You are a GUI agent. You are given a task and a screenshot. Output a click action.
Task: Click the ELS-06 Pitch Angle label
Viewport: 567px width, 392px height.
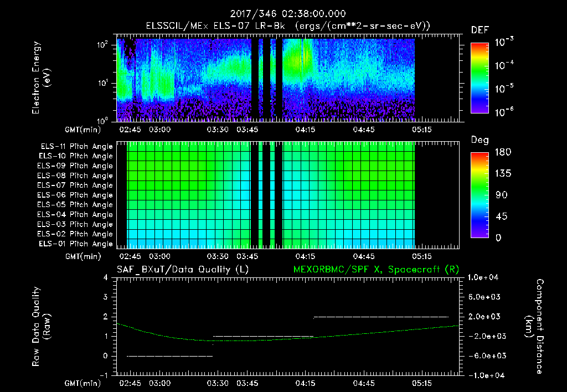75,195
